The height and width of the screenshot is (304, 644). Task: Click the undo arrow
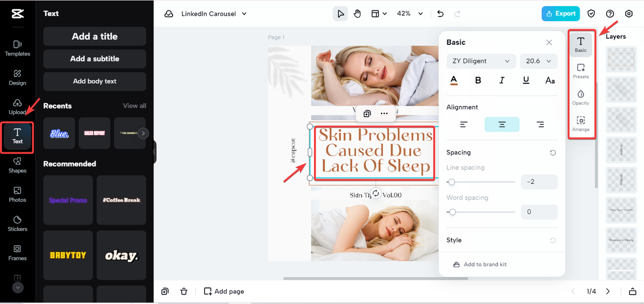click(x=440, y=14)
